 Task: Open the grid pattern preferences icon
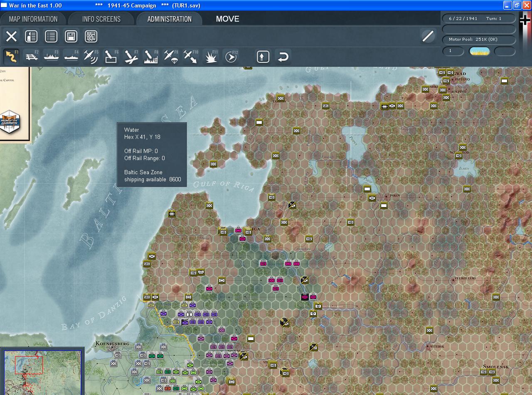point(91,36)
